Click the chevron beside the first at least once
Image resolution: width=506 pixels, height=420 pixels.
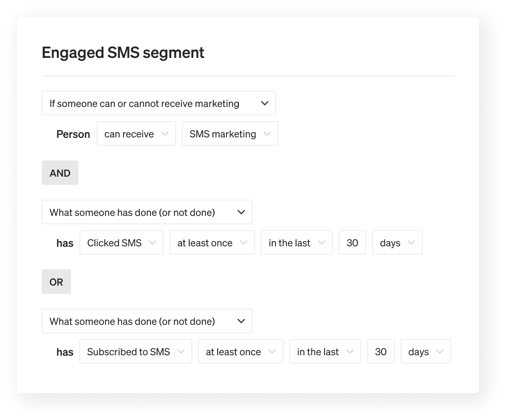(x=244, y=242)
